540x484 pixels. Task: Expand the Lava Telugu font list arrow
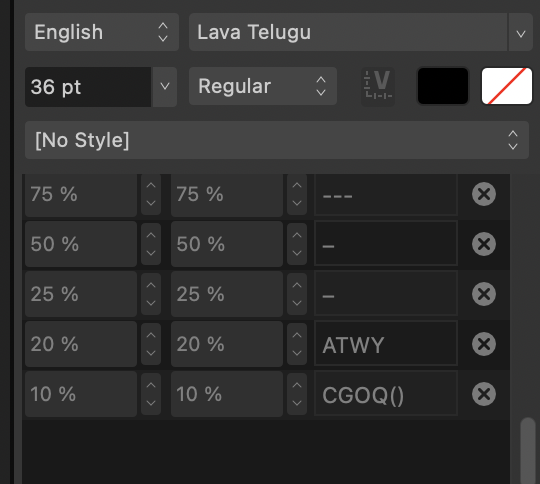click(521, 32)
